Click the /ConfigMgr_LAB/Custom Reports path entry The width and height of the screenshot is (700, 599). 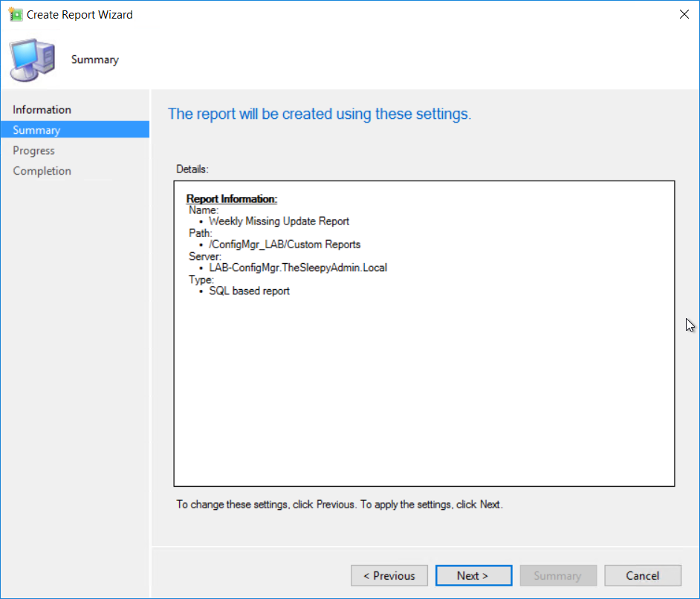(x=285, y=245)
